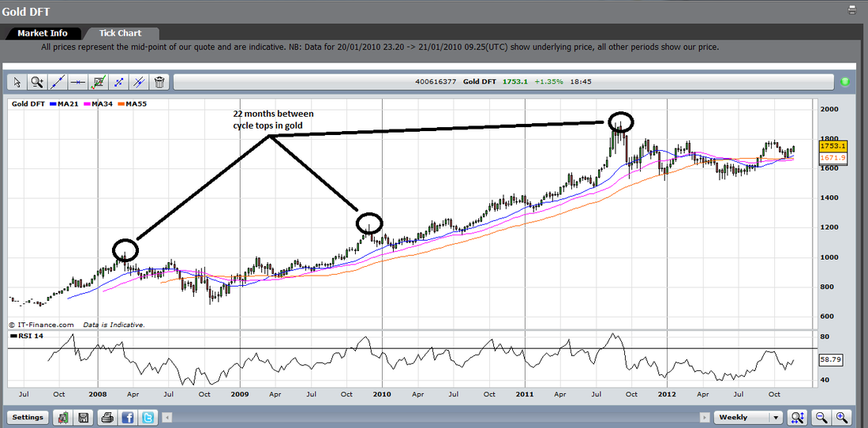Screen dimensions: 868x428
Task: Click the orange MA55 legend swatch
Action: [122, 103]
